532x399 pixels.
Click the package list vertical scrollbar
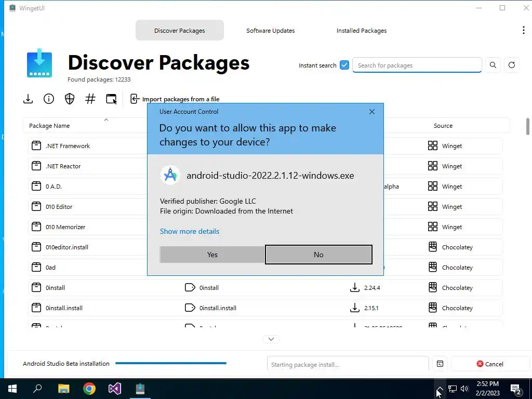pyautogui.click(x=528, y=126)
